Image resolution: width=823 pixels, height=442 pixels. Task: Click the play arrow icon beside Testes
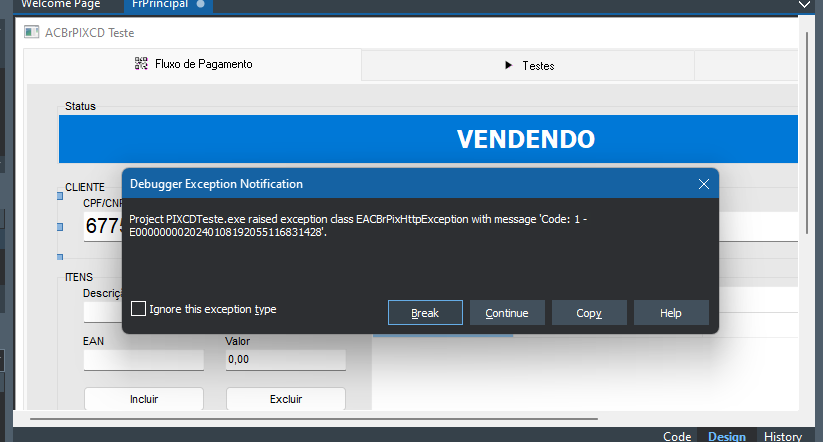(x=508, y=65)
